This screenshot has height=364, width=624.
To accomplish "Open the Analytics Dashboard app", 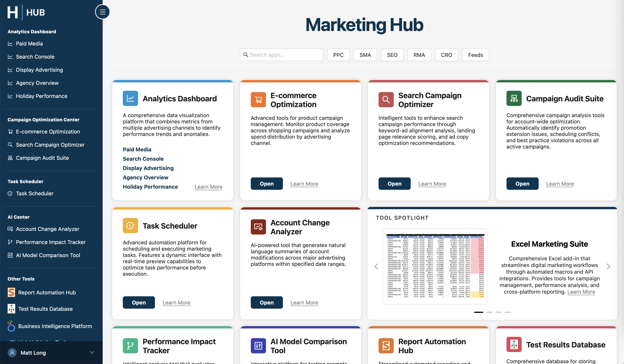I will (x=179, y=98).
